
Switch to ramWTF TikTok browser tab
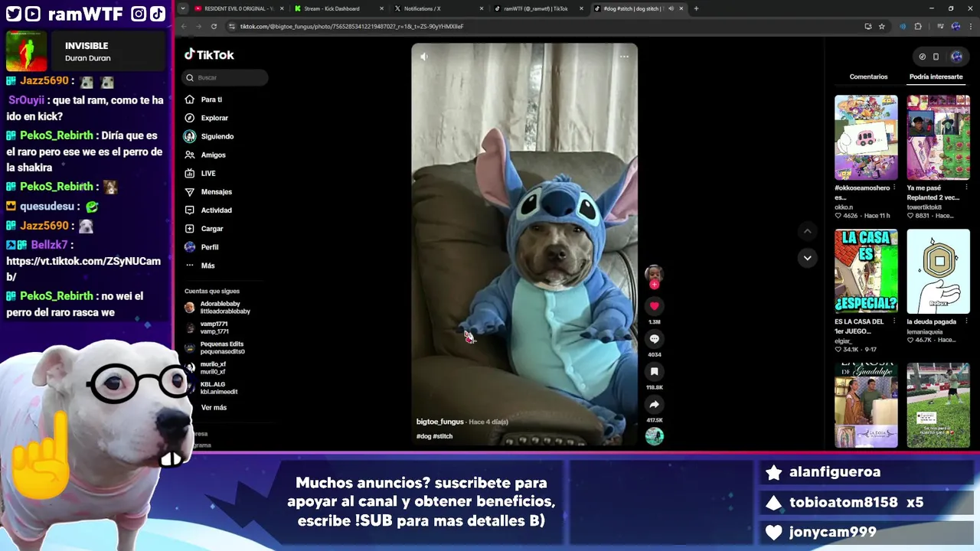(538, 8)
